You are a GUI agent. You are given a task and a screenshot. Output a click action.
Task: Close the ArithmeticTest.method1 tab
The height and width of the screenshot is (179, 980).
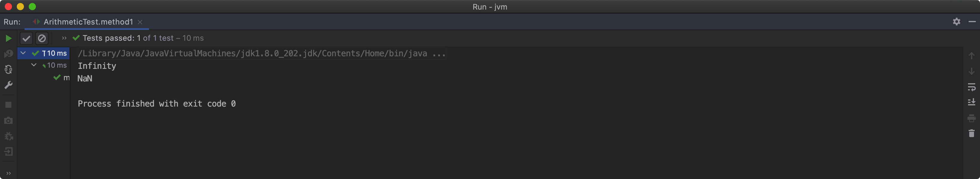(140, 22)
